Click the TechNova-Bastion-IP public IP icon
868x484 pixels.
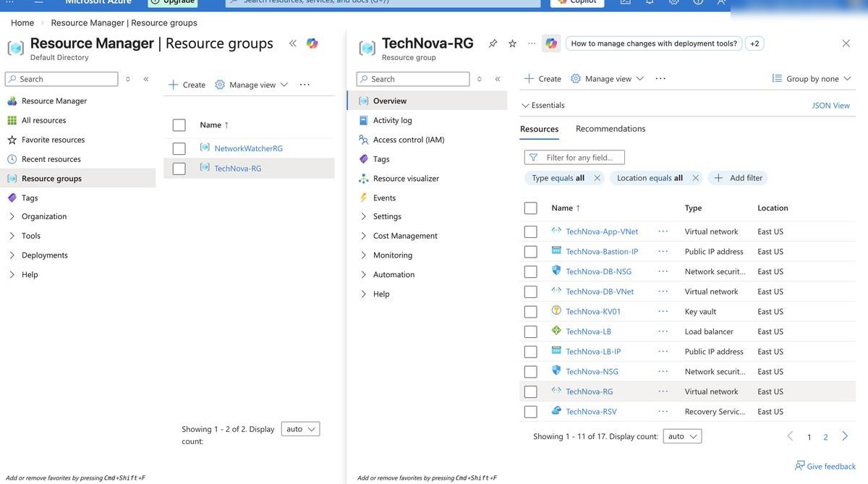coord(556,250)
